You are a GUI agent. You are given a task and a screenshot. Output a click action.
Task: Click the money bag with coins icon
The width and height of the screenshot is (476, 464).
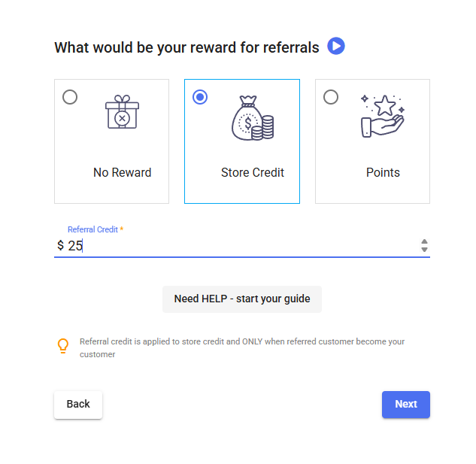[252, 117]
